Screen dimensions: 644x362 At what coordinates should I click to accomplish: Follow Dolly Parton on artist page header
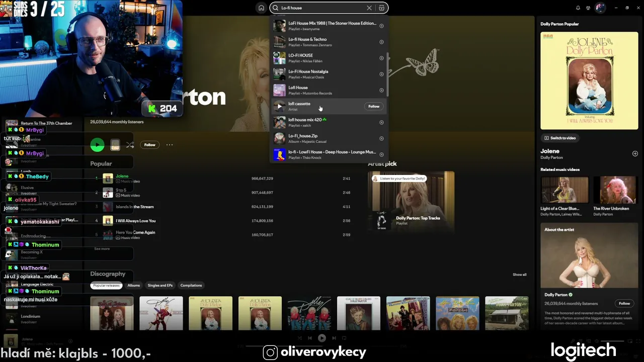click(150, 145)
